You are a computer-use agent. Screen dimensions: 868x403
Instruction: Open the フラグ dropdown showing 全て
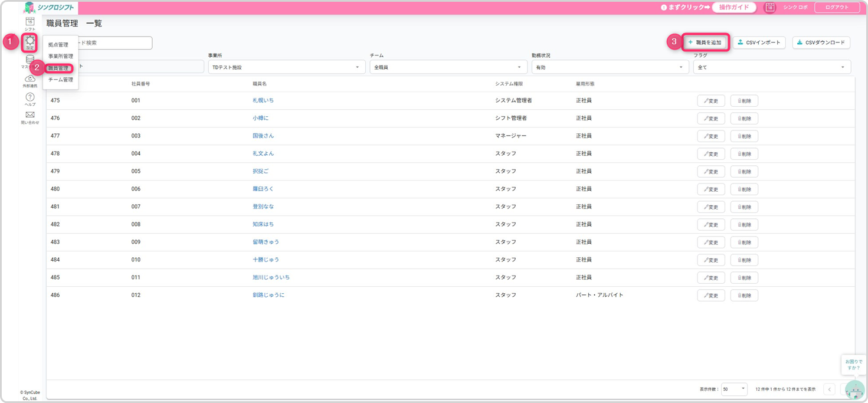(x=771, y=67)
